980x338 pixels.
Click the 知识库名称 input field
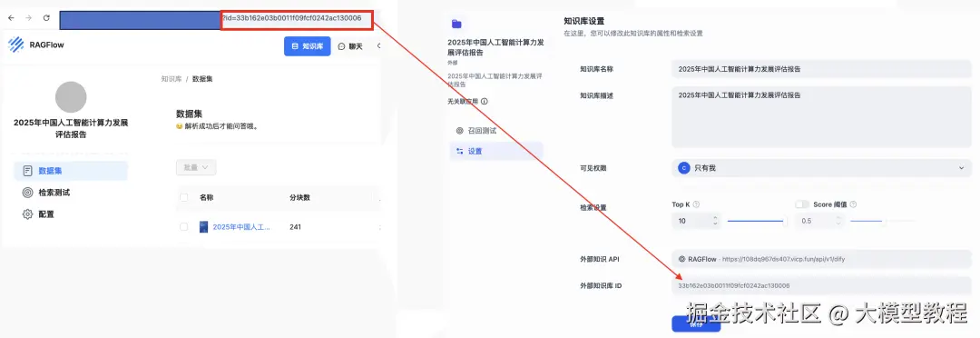coord(821,69)
